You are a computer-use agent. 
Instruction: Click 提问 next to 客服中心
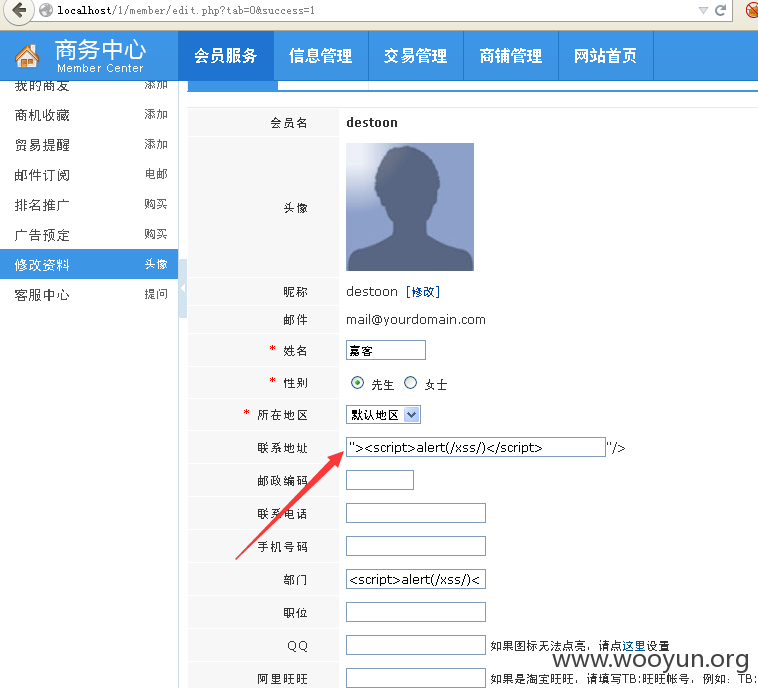[x=156, y=294]
